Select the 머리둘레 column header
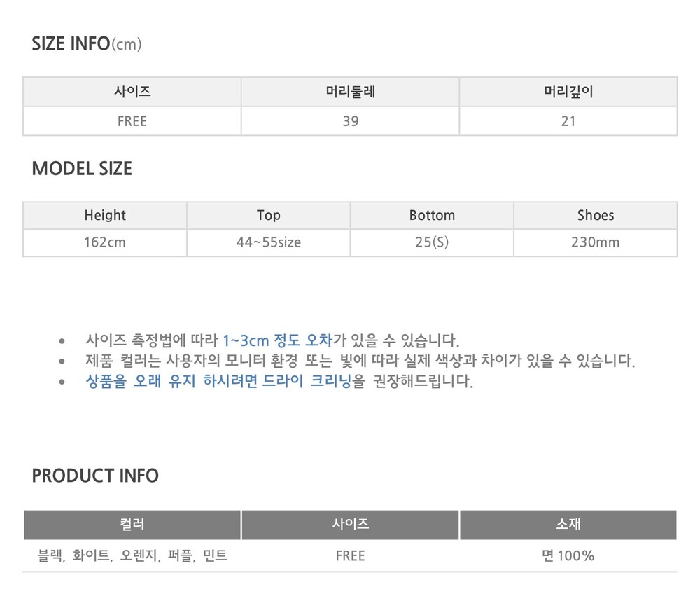 tap(351, 92)
